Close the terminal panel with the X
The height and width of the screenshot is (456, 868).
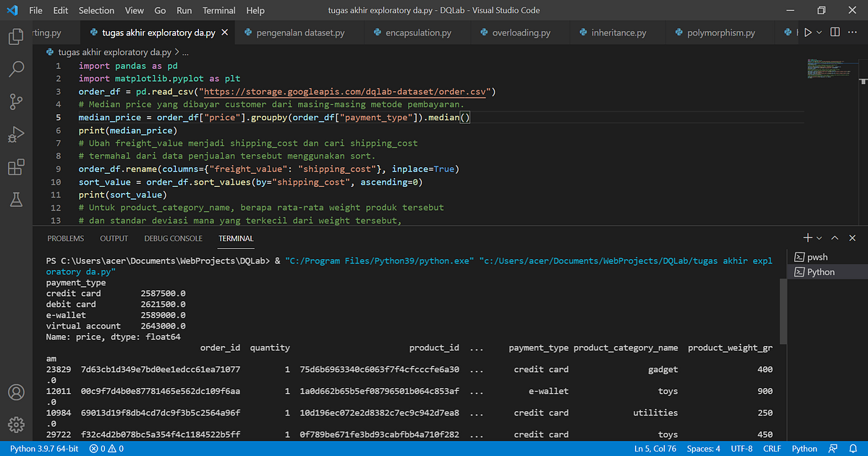[851, 237]
